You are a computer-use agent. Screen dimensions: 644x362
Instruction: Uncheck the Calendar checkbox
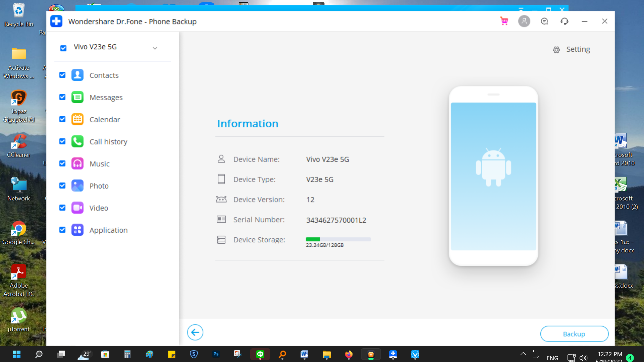point(62,119)
